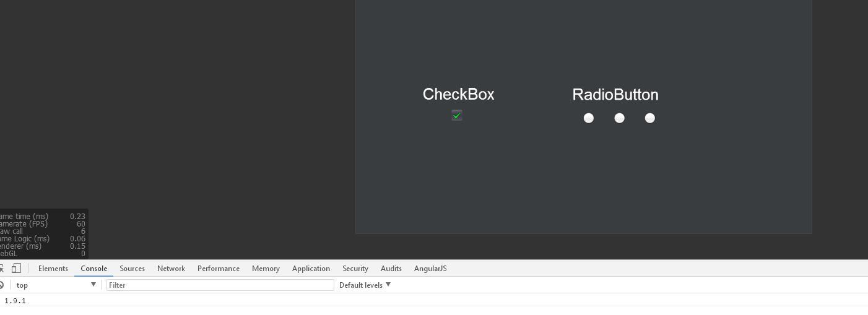
Task: Select the 1.9.1 console output
Action: click(15, 301)
